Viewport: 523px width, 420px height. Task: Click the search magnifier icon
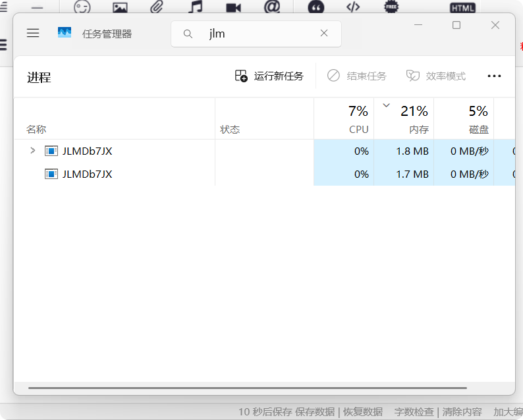(x=188, y=34)
